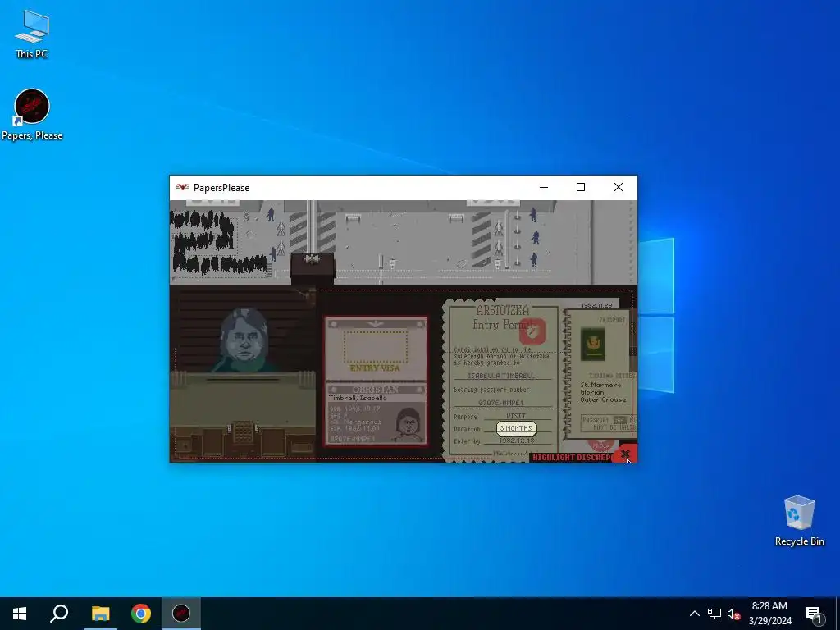This screenshot has height=630, width=840.
Task: Click the traveler's face in the booth window
Action: tap(244, 339)
